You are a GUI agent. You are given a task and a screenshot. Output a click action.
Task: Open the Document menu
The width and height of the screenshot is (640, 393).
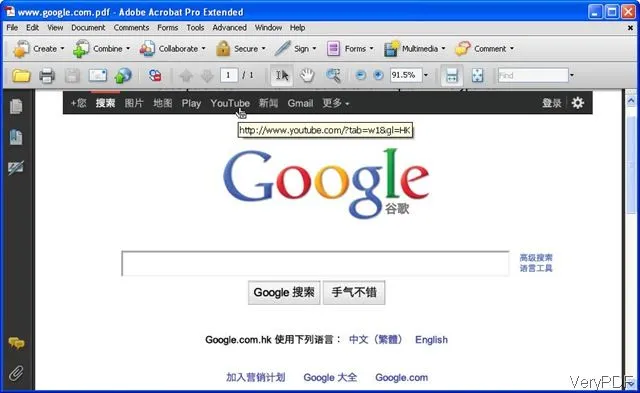pos(88,28)
